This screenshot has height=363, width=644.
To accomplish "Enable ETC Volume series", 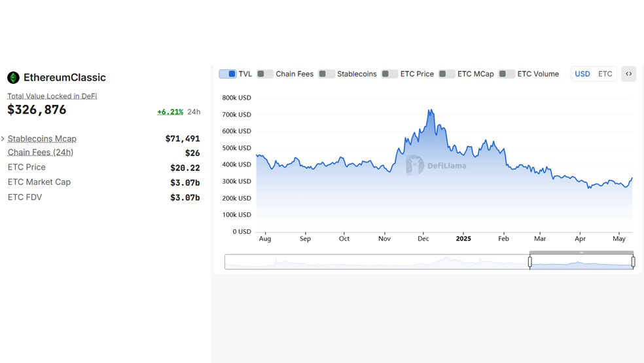I will [507, 74].
